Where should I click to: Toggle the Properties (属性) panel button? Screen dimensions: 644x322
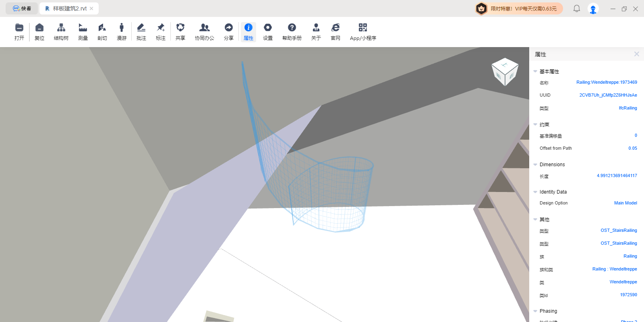point(248,32)
